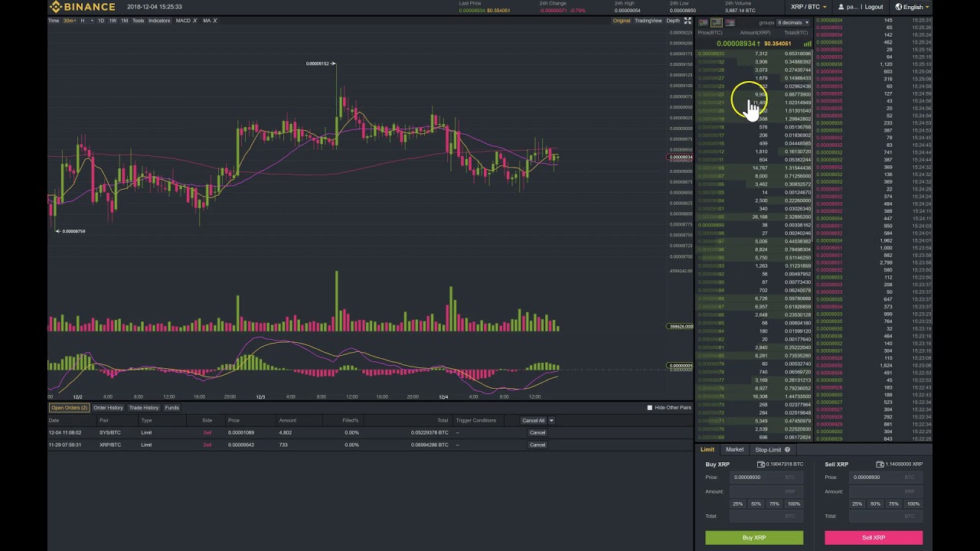Cancel the XRP/BTC open order
Viewport: 980px width, 551px height.
[x=537, y=445]
